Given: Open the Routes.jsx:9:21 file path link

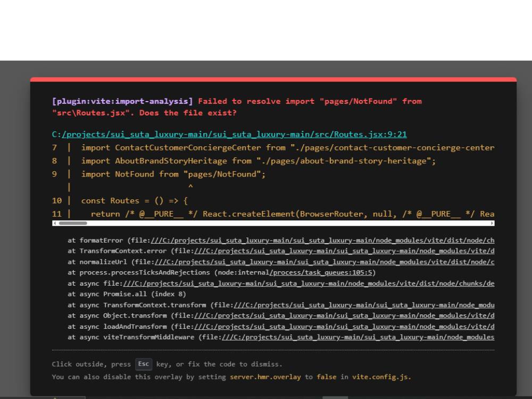Looking at the screenshot, I should [x=234, y=135].
